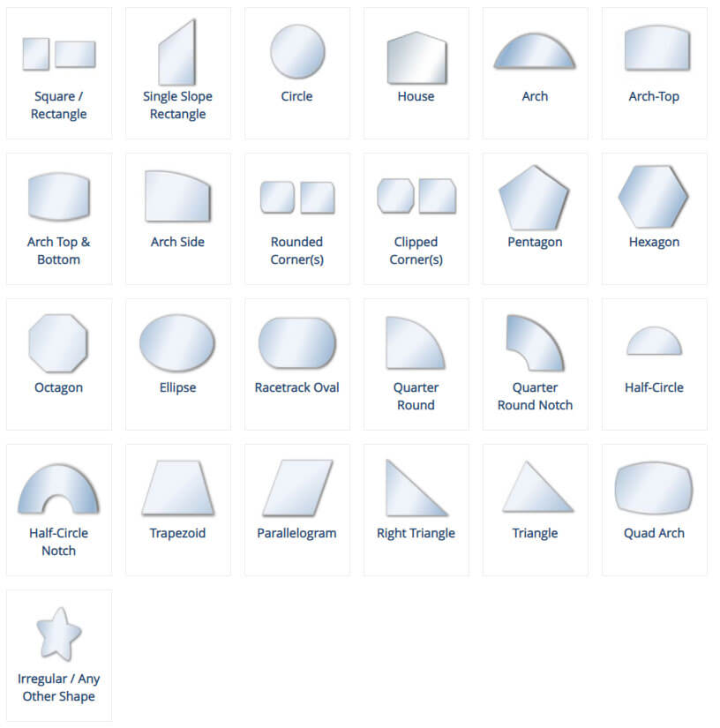Pick the Pentagon shape icon
Viewport: 720px width, 728px height.
(534, 198)
